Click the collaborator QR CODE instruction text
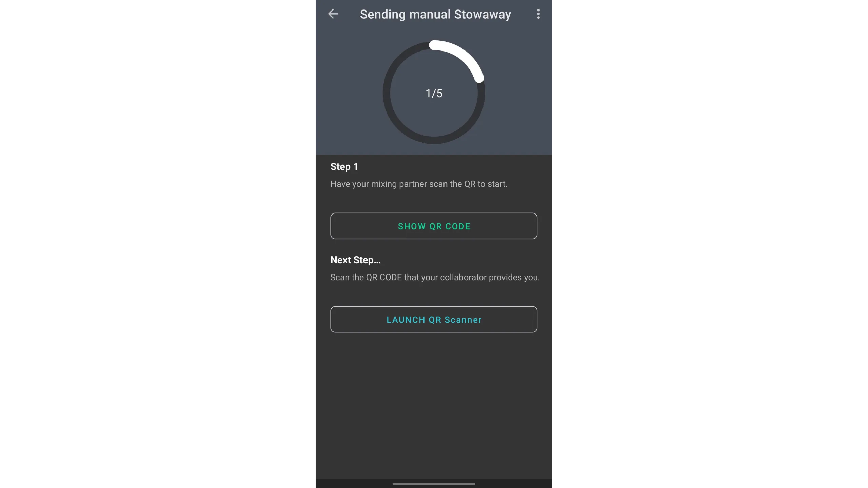 pos(435,277)
